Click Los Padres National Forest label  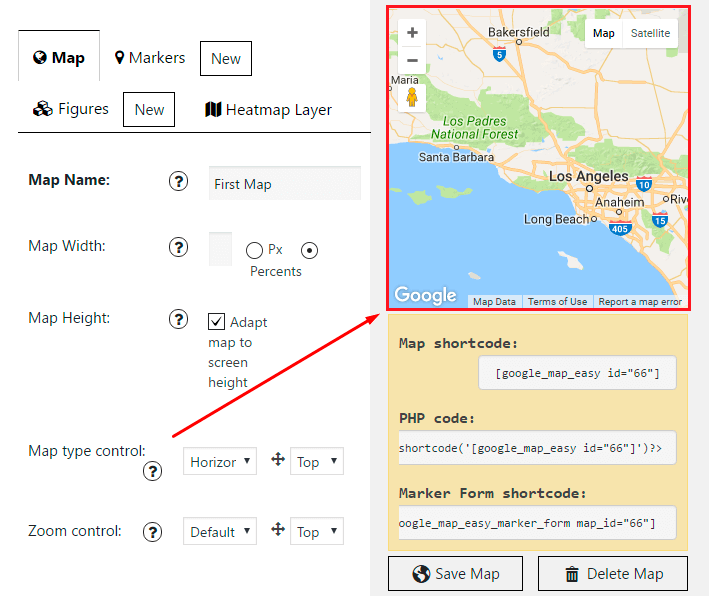coord(474,128)
